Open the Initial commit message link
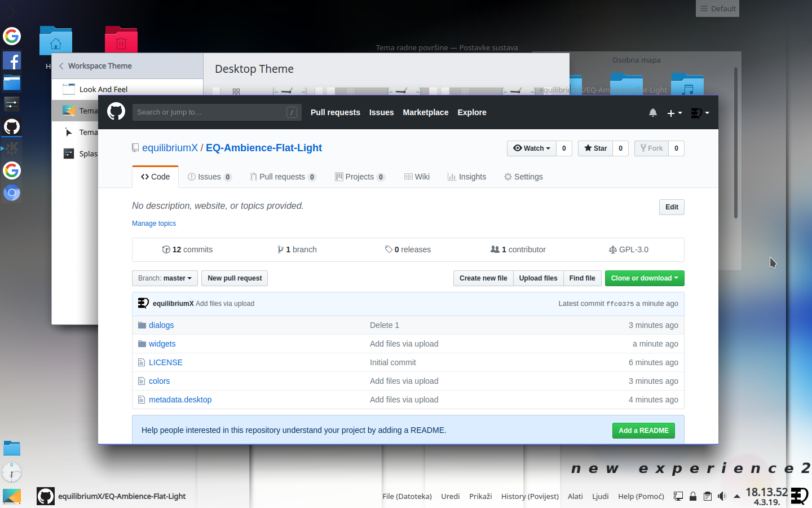 pyautogui.click(x=393, y=362)
